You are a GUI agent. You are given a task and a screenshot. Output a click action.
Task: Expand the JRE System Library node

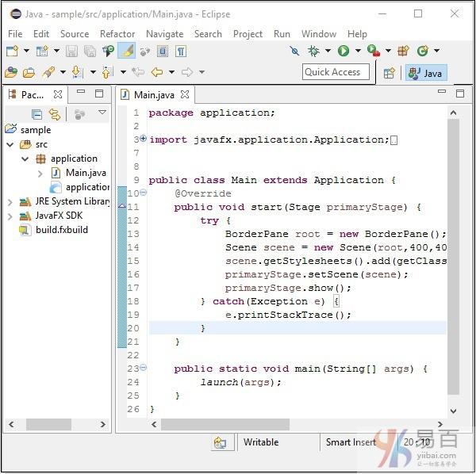point(10,201)
